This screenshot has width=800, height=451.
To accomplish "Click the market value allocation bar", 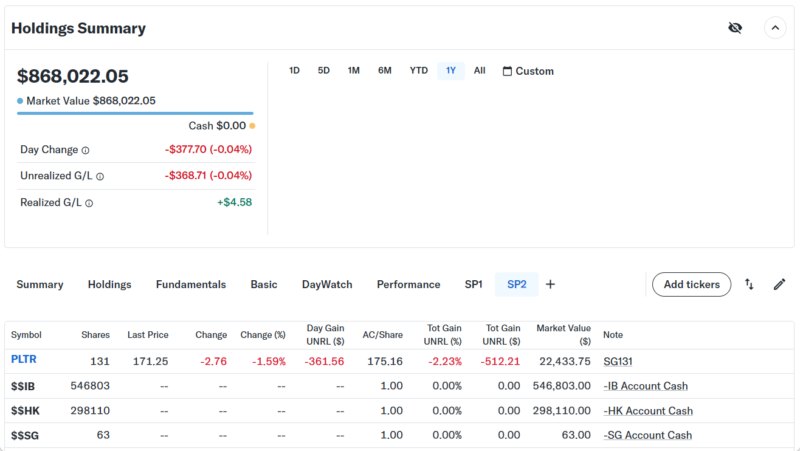I will pos(134,114).
